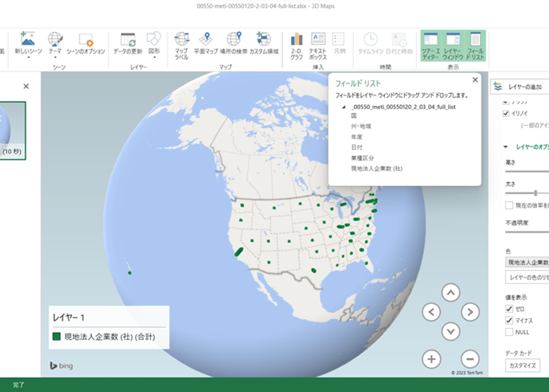Adjust the 太さ slider handle
Viewport: 549px width, 392px height.
pyautogui.click(x=535, y=193)
